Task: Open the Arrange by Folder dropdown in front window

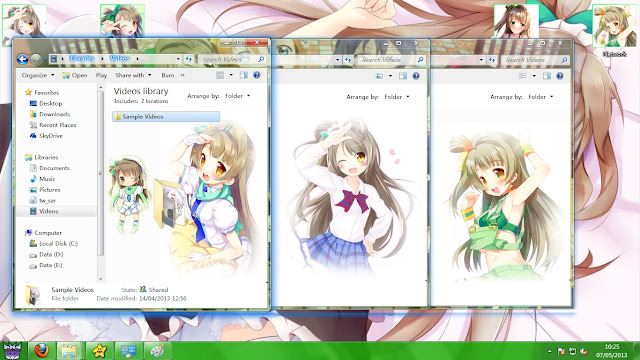Action: click(x=238, y=96)
